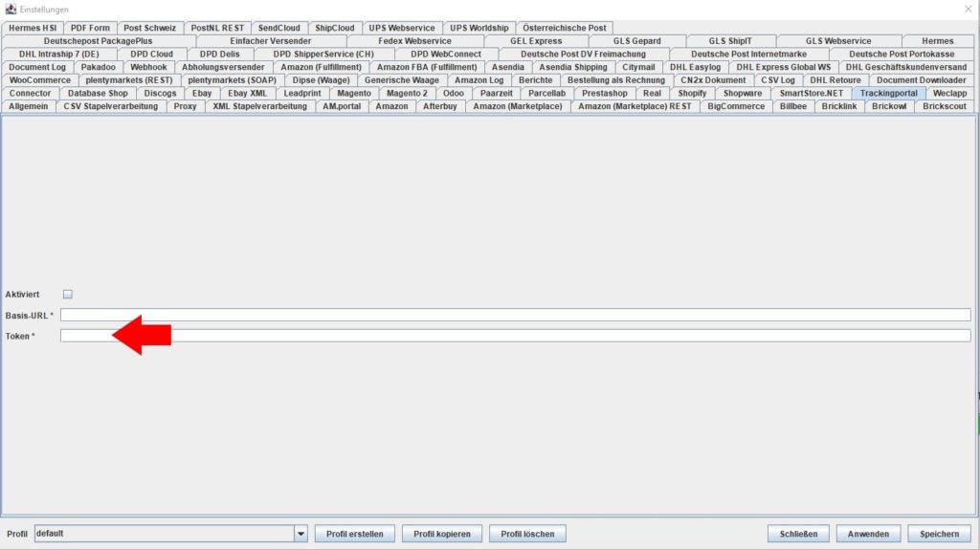Screen dimensions: 980x550
Task: Open Amazon FBA (Fulfillment) tab
Action: (x=427, y=68)
